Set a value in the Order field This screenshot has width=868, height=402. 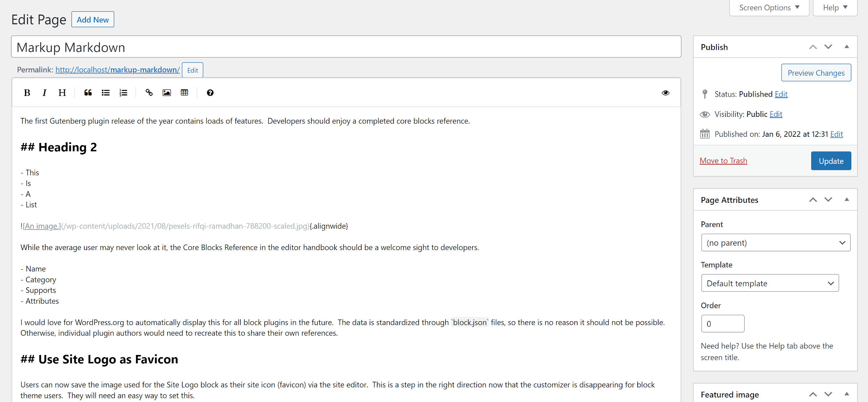(x=722, y=323)
